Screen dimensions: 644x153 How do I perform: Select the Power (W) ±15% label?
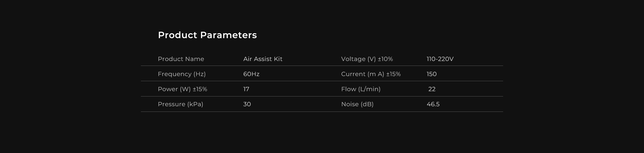pyautogui.click(x=182, y=89)
